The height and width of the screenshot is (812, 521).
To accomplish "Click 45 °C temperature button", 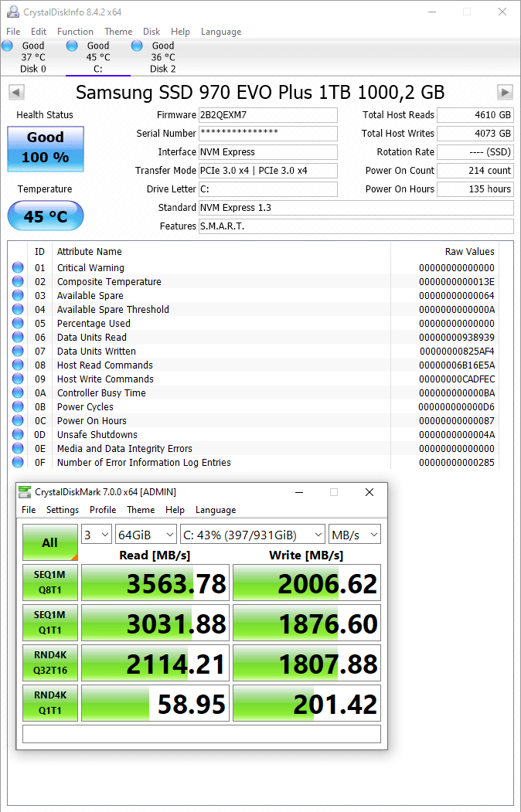I will [x=46, y=216].
